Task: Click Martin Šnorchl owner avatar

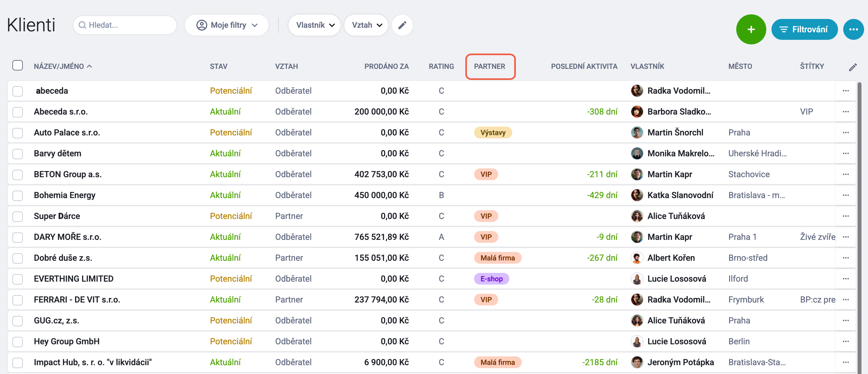Action: pos(636,132)
